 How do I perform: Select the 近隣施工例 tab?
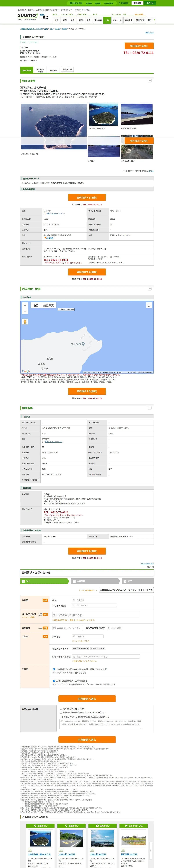(x=67, y=70)
